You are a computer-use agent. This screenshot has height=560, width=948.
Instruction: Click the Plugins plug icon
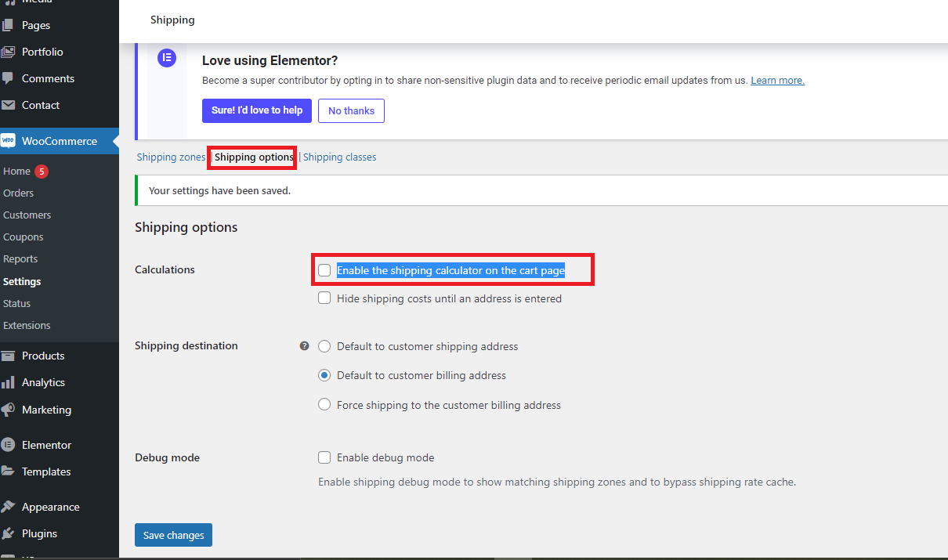pos(8,533)
